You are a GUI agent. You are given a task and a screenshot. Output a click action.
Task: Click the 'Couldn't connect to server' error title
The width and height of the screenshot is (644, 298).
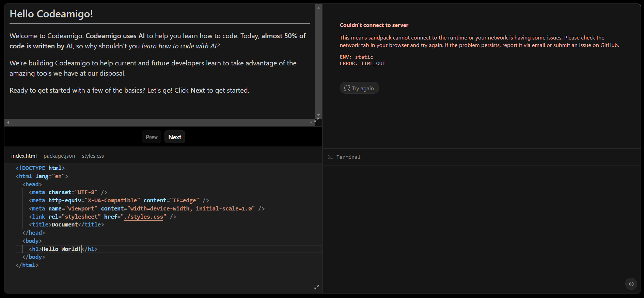374,25
